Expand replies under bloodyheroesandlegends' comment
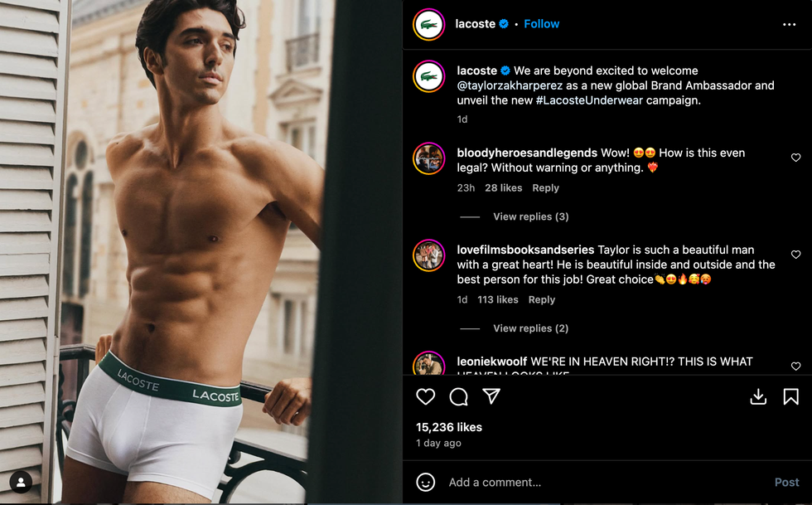Image resolution: width=812 pixels, height=505 pixels. click(x=530, y=216)
